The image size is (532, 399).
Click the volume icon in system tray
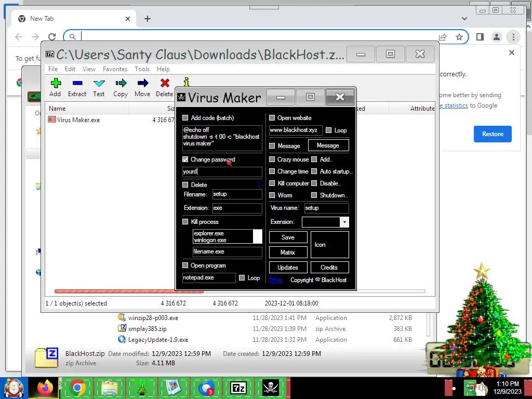482,388
